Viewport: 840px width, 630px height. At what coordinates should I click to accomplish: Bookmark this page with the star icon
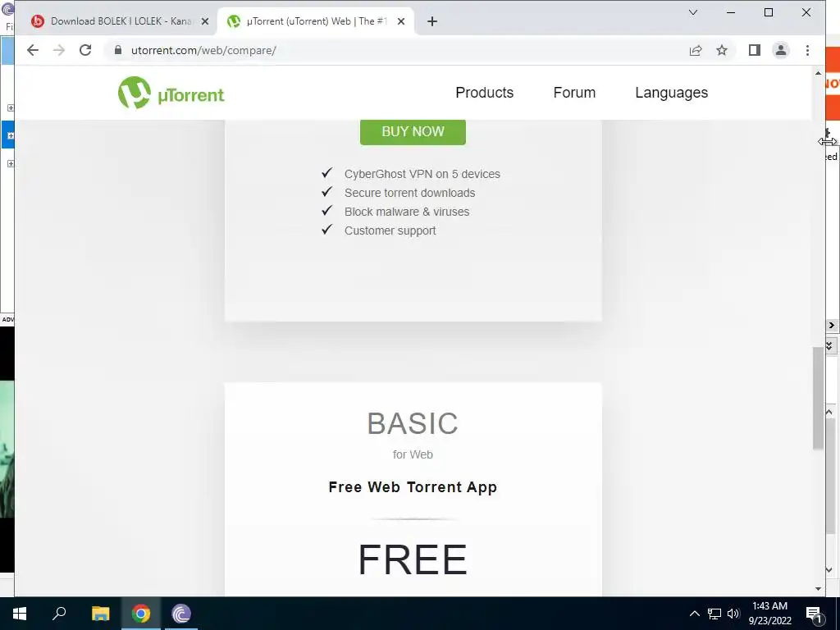click(722, 50)
